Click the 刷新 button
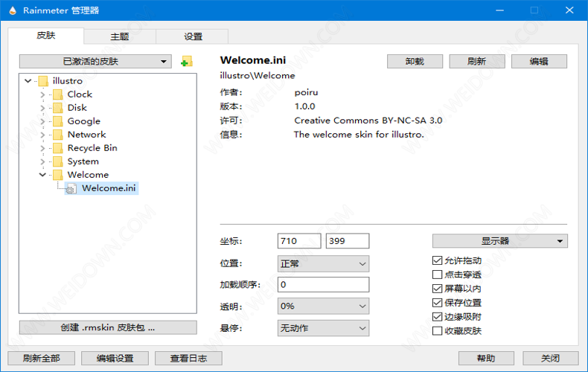588x372 pixels. coord(477,62)
